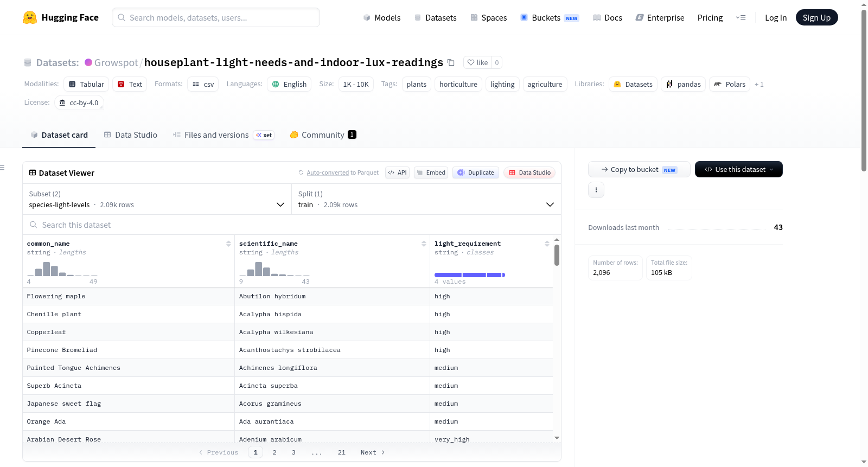Click Log In
868x467 pixels.
[776, 17]
